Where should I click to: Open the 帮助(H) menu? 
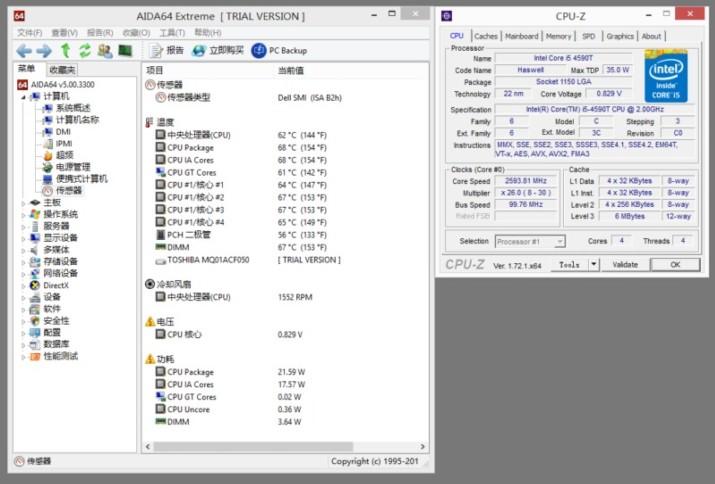click(207, 33)
